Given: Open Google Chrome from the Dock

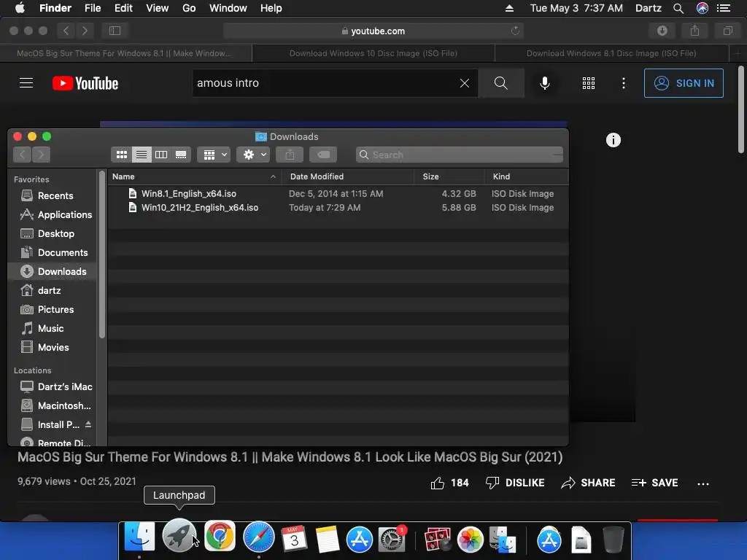Looking at the screenshot, I should tap(220, 536).
